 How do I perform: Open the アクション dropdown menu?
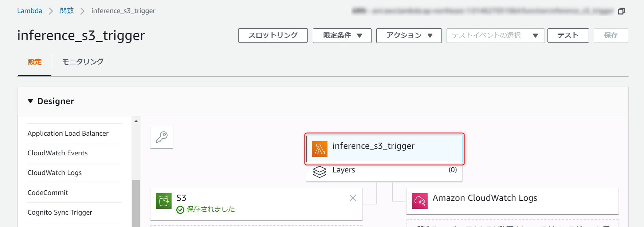click(x=409, y=36)
